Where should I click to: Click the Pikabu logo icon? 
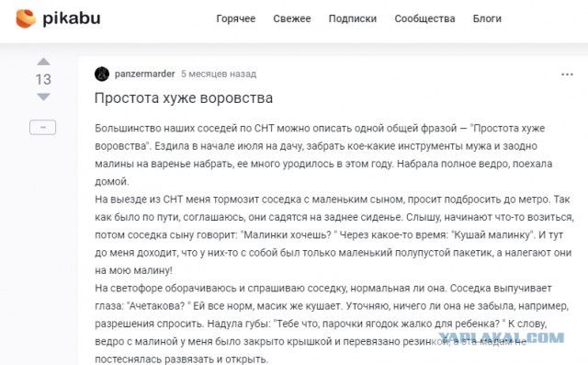pos(26,18)
